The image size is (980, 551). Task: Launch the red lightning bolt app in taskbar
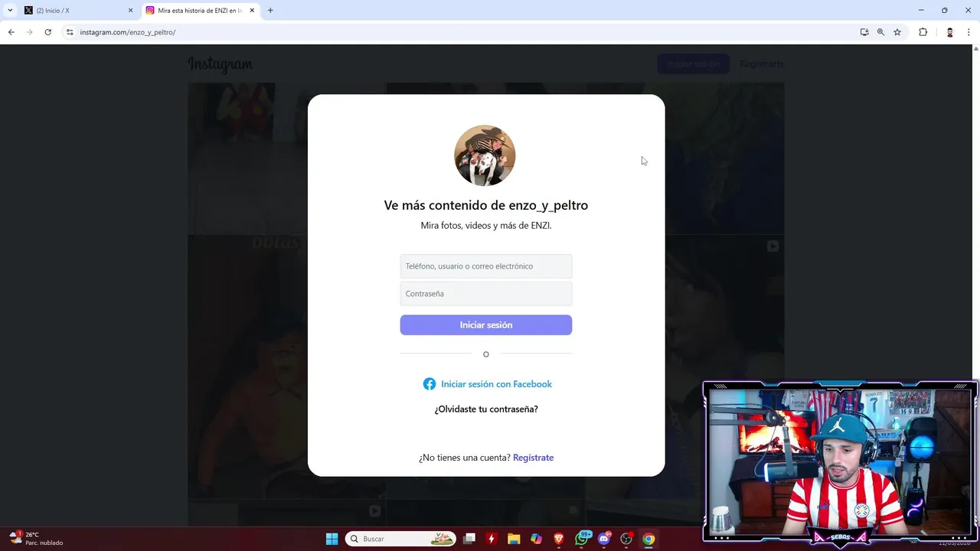[492, 539]
